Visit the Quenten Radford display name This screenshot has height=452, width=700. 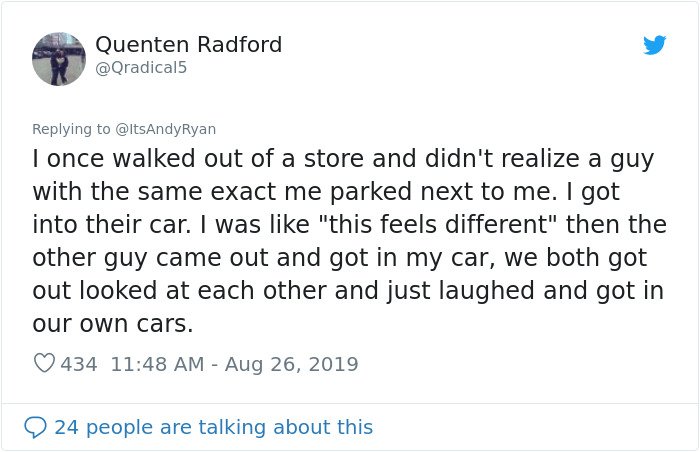(x=188, y=44)
